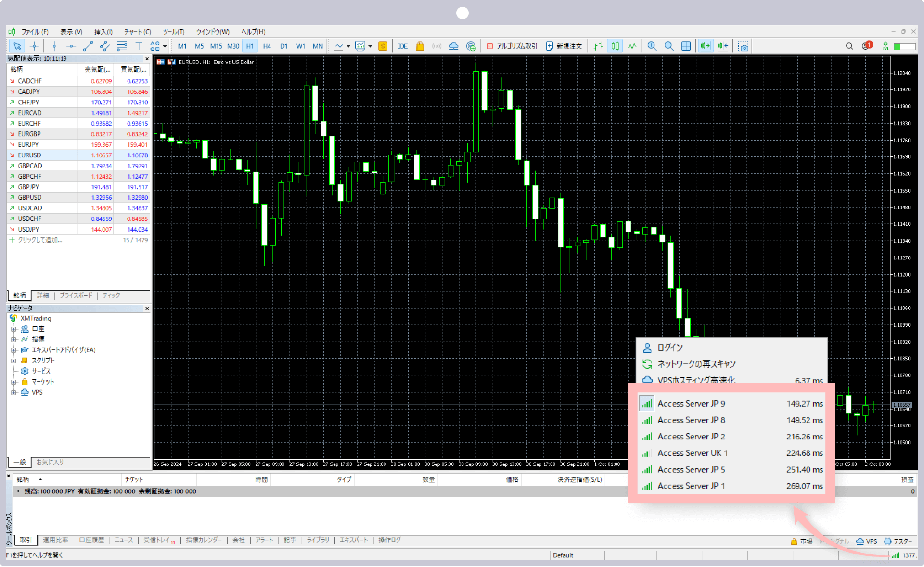Screen dimensions: 924x567
Task: Switch chart to M30 timeframe
Action: click(233, 46)
